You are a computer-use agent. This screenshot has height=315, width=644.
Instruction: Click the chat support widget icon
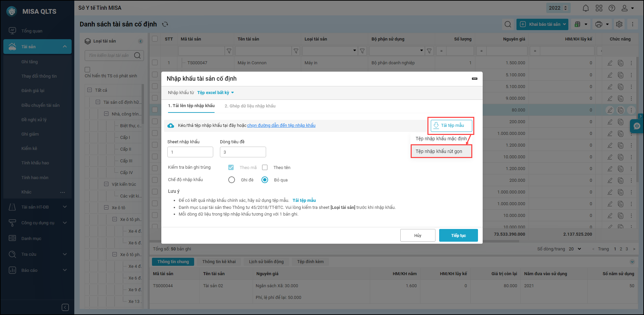(637, 126)
